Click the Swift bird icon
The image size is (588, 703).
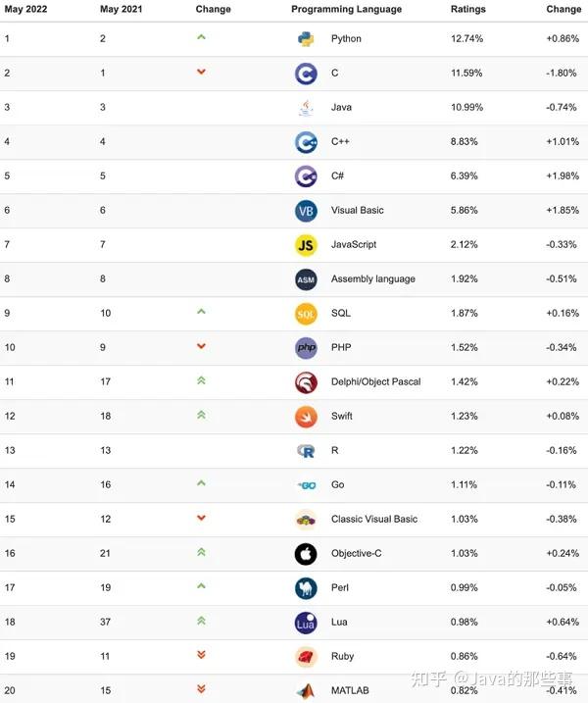[306, 417]
